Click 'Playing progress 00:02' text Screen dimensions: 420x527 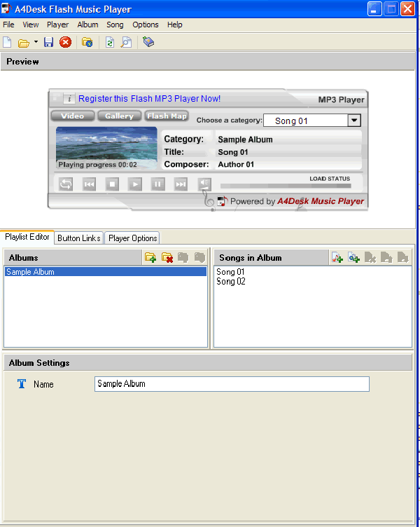click(98, 165)
